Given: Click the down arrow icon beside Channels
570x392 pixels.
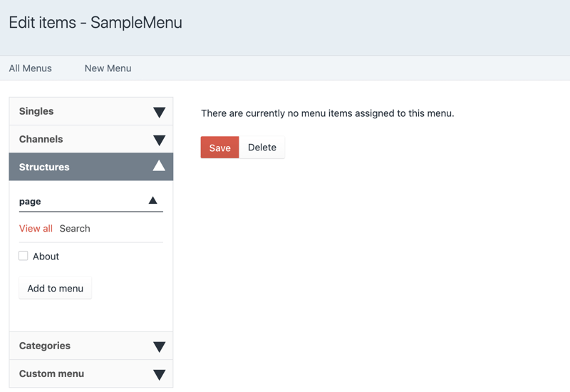Looking at the screenshot, I should (x=159, y=140).
